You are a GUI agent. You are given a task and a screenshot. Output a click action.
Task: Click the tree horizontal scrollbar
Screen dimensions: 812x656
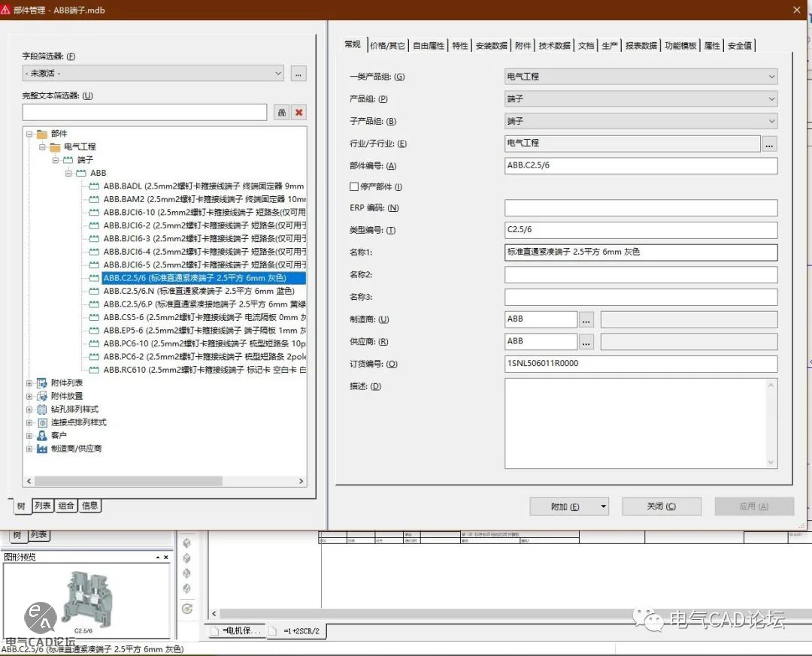pos(128,482)
